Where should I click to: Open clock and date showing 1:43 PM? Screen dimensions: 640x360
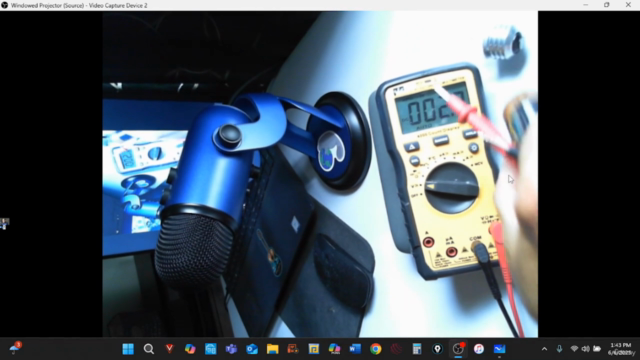point(621,349)
